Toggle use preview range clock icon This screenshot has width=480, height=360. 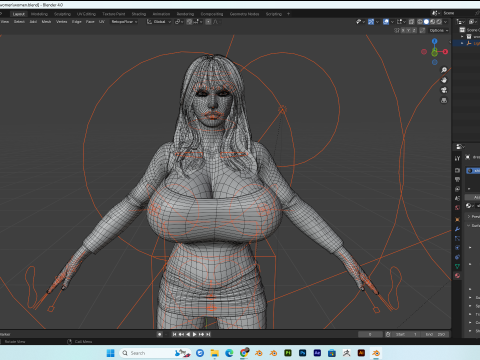(x=388, y=334)
